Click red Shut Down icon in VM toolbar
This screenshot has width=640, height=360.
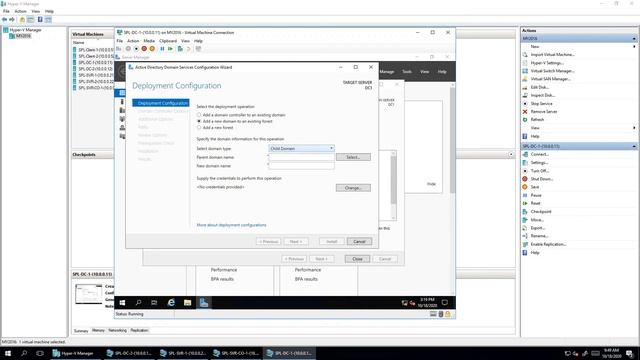pyautogui.click(x=144, y=49)
